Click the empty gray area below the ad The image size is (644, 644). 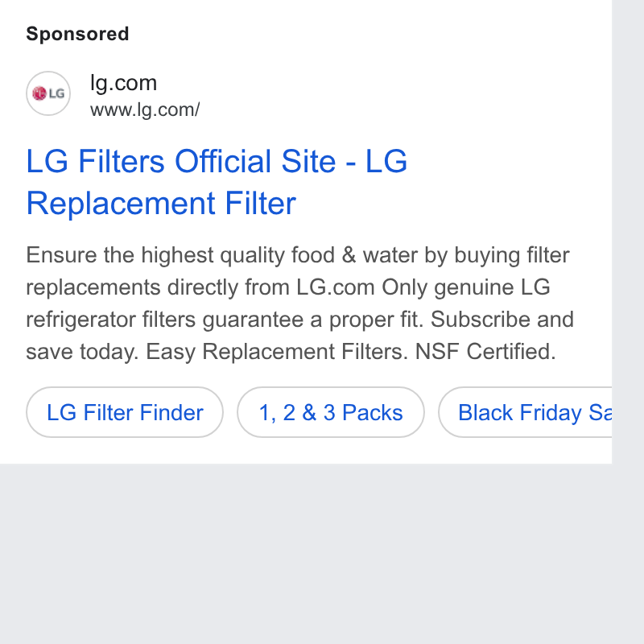coord(306,554)
